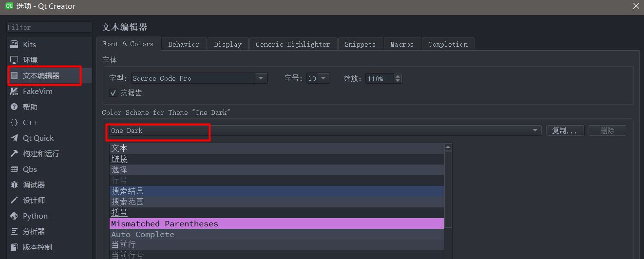Open the 字号 font size dropdown
The width and height of the screenshot is (644, 259).
[x=318, y=78]
